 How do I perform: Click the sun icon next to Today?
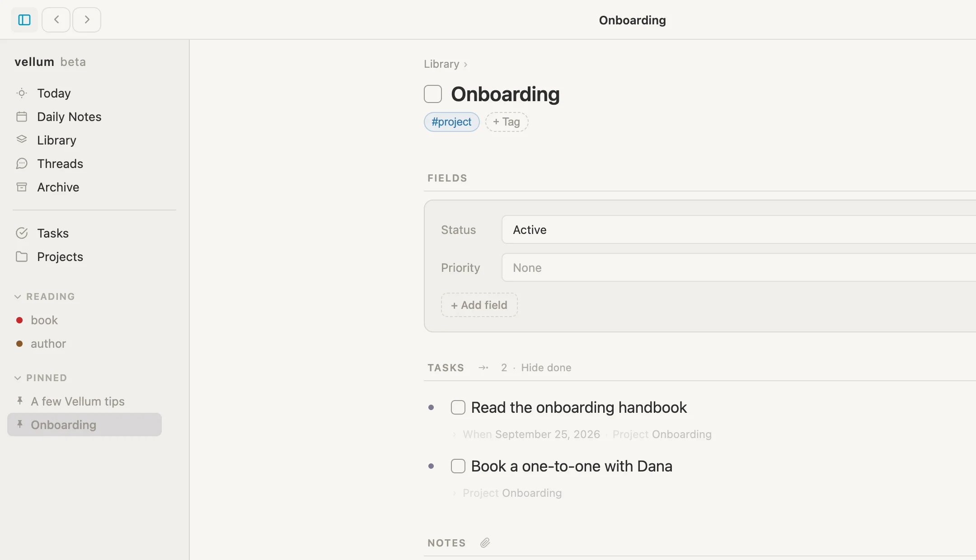coord(22,93)
